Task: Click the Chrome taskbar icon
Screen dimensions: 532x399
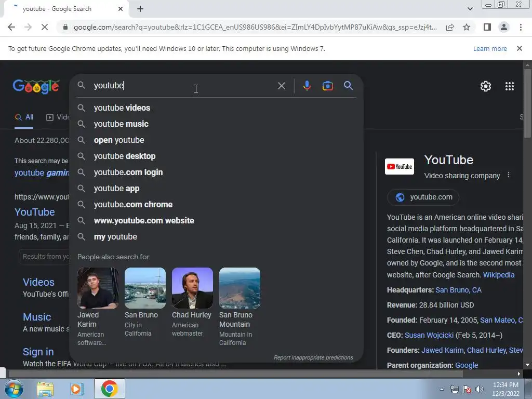Action: tap(109, 389)
